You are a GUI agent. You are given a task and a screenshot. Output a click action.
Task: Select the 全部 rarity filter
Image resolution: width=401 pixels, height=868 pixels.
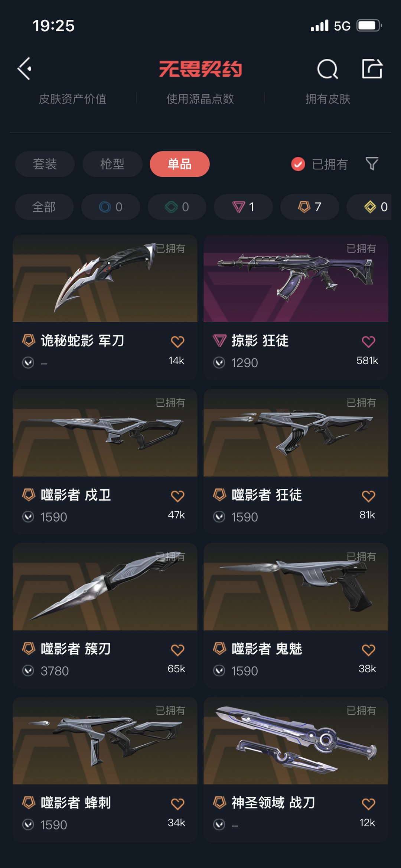pos(44,207)
